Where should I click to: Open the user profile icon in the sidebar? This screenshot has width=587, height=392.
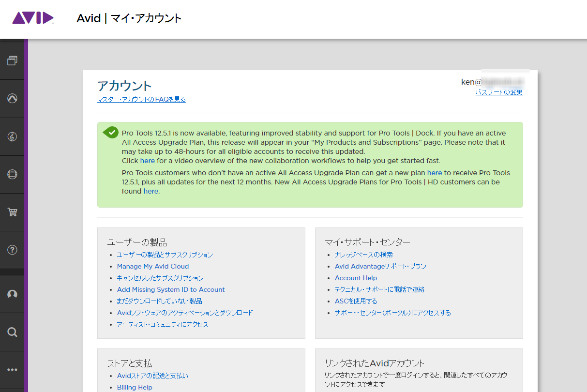coord(13,294)
